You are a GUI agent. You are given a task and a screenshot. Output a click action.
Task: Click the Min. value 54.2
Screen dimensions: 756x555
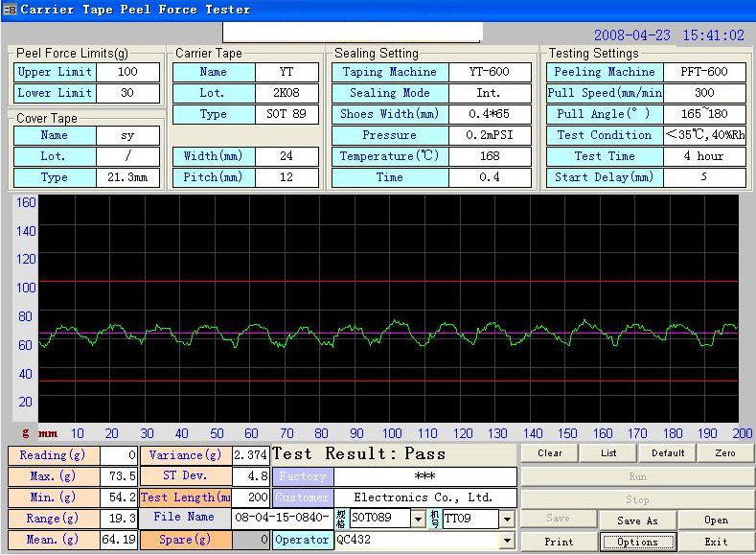(119, 497)
